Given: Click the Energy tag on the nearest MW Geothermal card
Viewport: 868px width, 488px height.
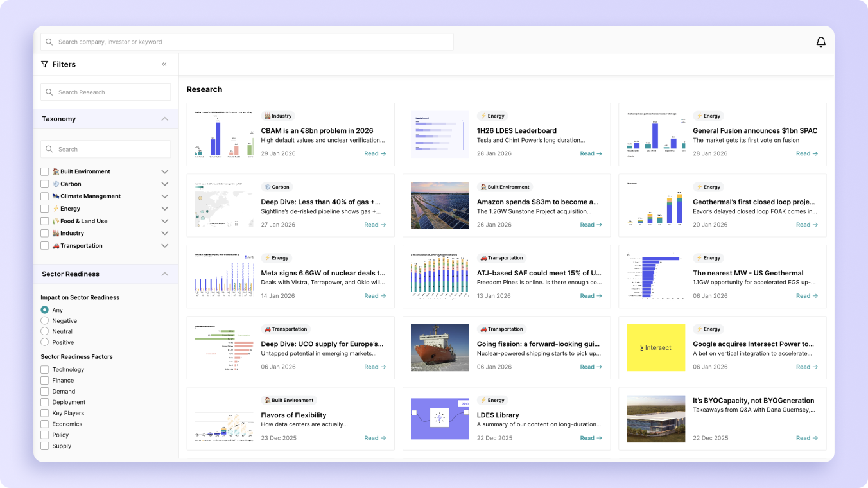Looking at the screenshot, I should 708,258.
